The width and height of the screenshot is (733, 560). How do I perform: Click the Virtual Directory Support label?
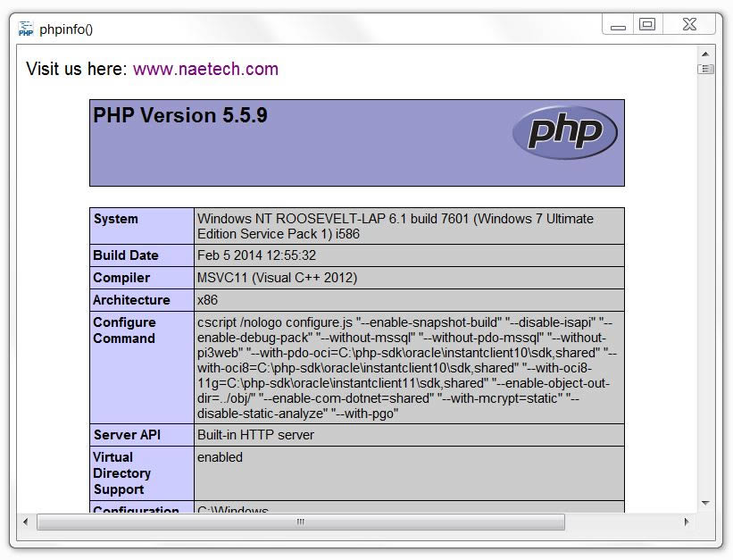[121, 473]
